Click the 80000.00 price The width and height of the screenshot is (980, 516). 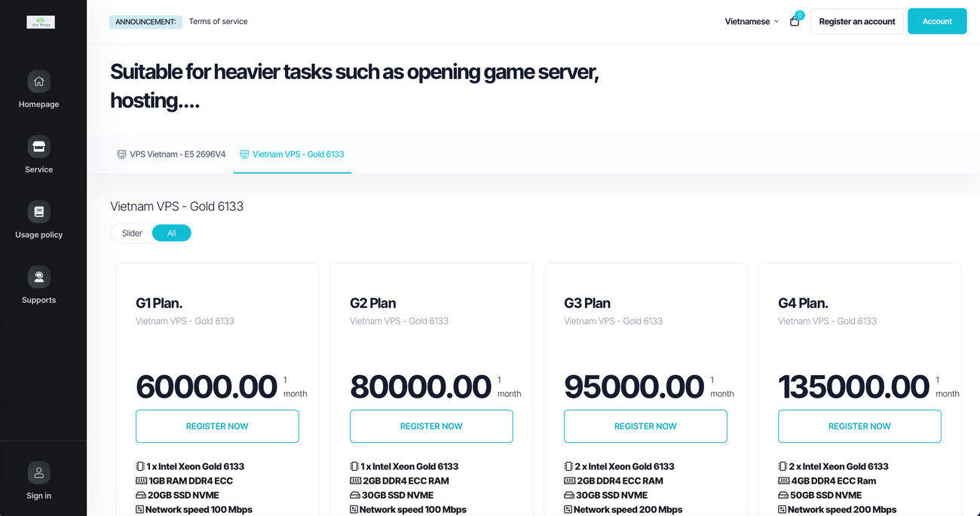[x=421, y=387]
